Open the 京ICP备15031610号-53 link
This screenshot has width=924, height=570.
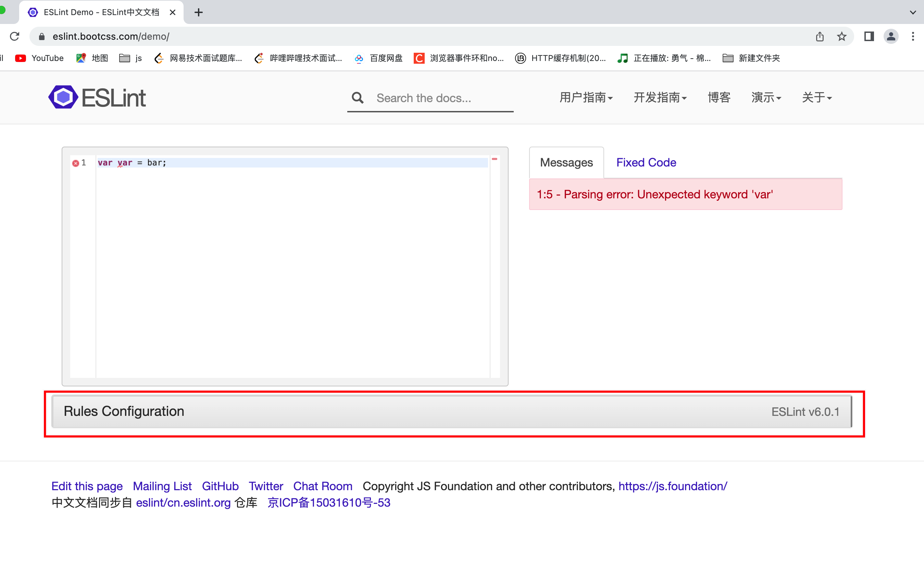(329, 503)
